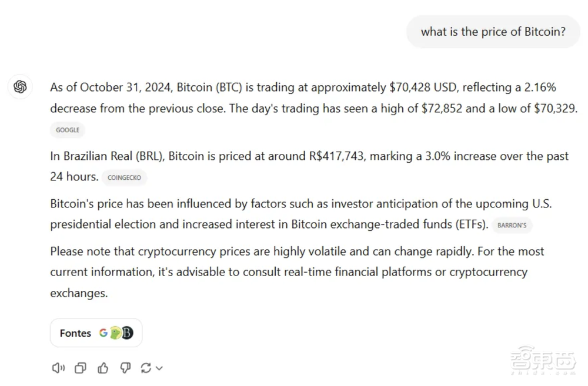Copy the response with the copy icon

(x=81, y=368)
